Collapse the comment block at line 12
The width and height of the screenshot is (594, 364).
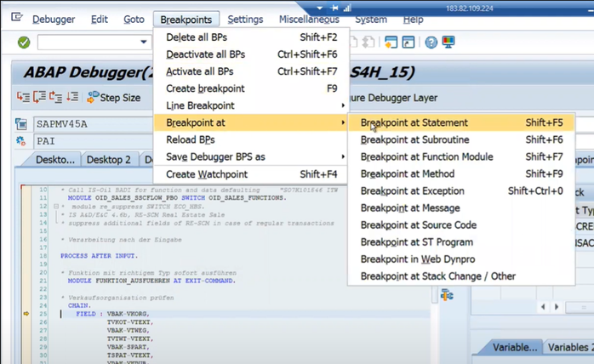tap(56, 207)
